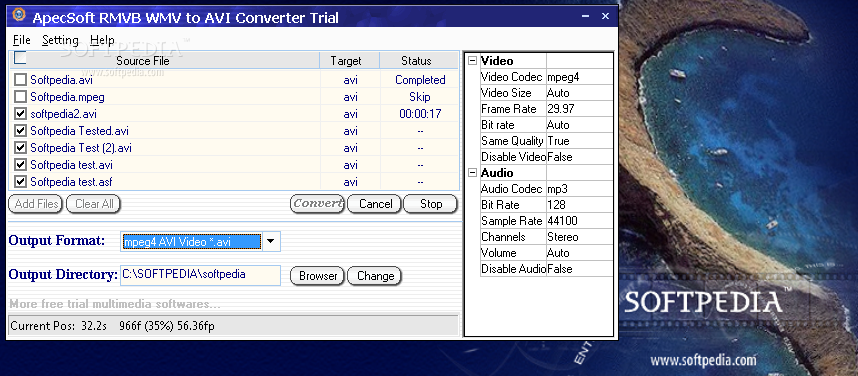The image size is (858, 376).
Task: Click the 00:00:17 elapsed status cell
Action: pyautogui.click(x=420, y=114)
